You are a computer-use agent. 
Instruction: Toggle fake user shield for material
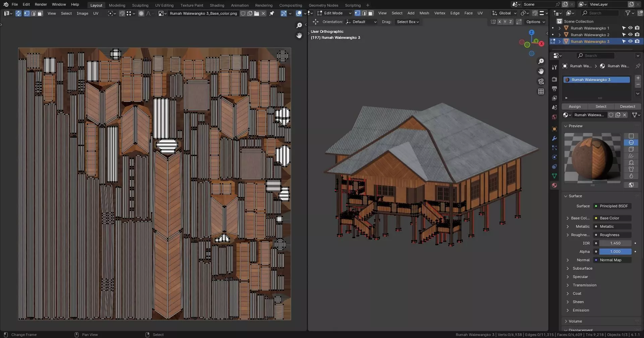click(611, 115)
